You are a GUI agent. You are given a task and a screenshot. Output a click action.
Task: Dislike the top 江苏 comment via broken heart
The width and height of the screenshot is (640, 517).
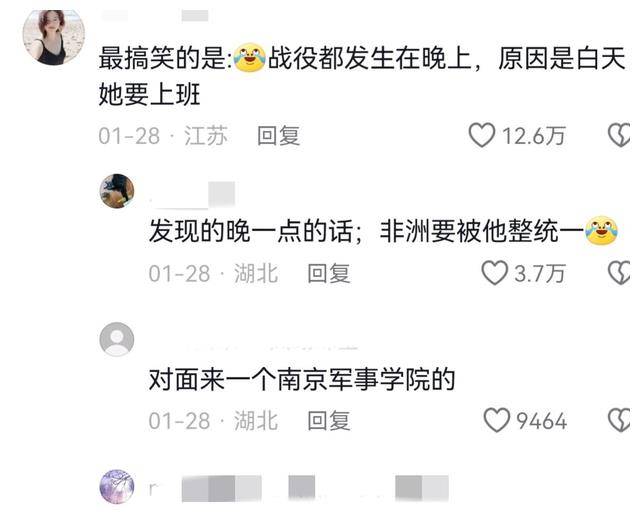click(x=620, y=135)
